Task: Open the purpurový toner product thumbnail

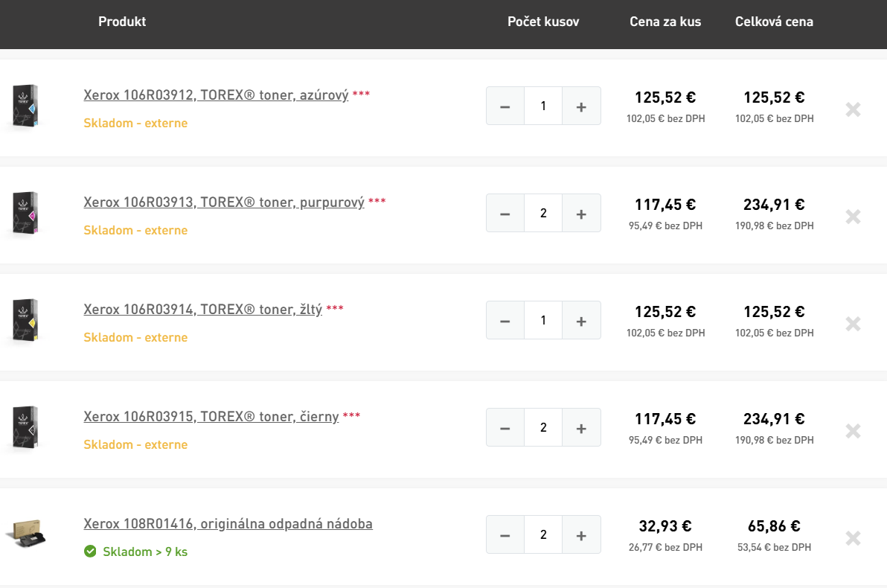Action: (25, 214)
